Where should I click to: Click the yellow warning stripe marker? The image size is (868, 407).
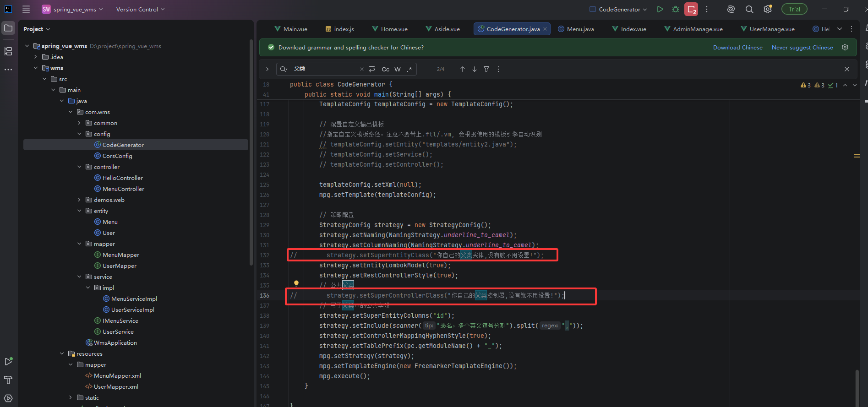(857, 156)
